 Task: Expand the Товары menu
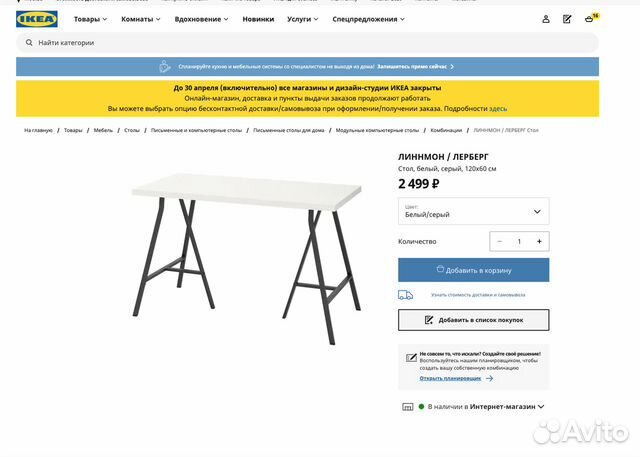[x=90, y=19]
